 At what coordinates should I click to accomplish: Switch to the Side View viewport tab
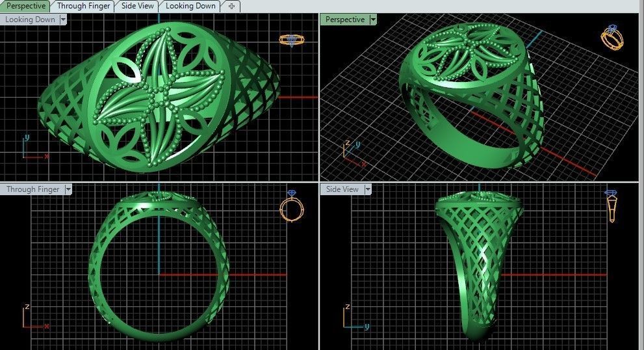(x=138, y=6)
